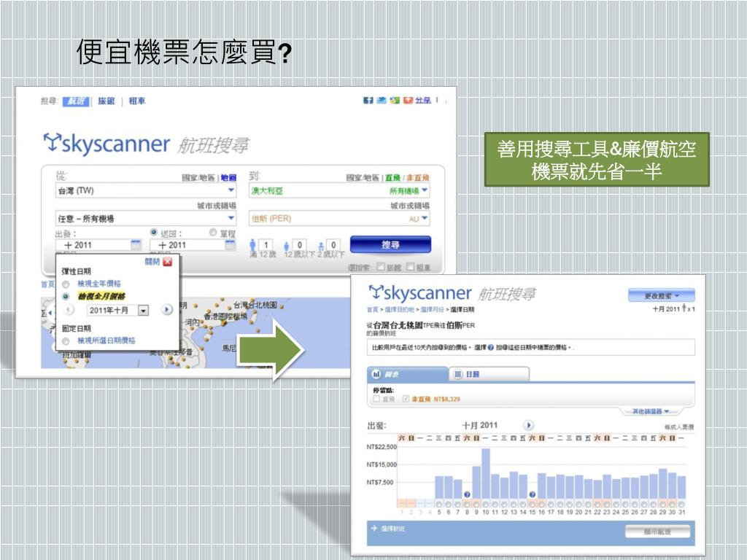Screen dimensions: 747x560
Task: Select the 旅館 hotels search tab
Action: coord(107,101)
